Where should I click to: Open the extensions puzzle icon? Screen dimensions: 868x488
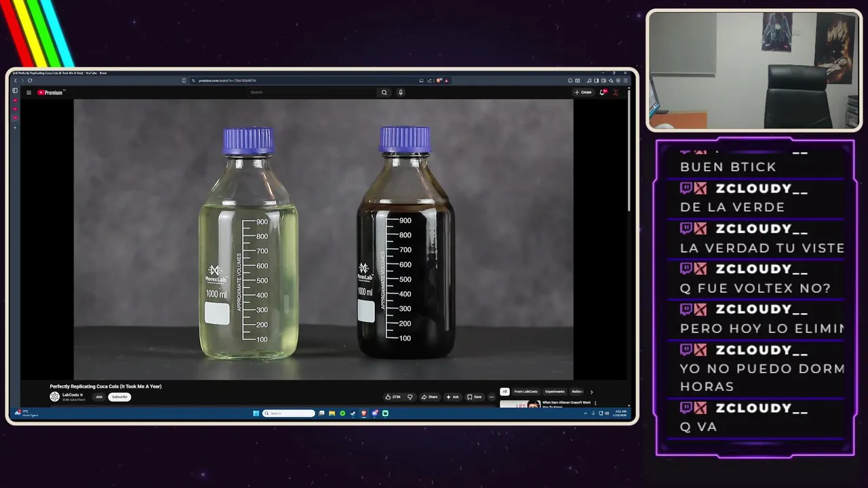coord(570,81)
